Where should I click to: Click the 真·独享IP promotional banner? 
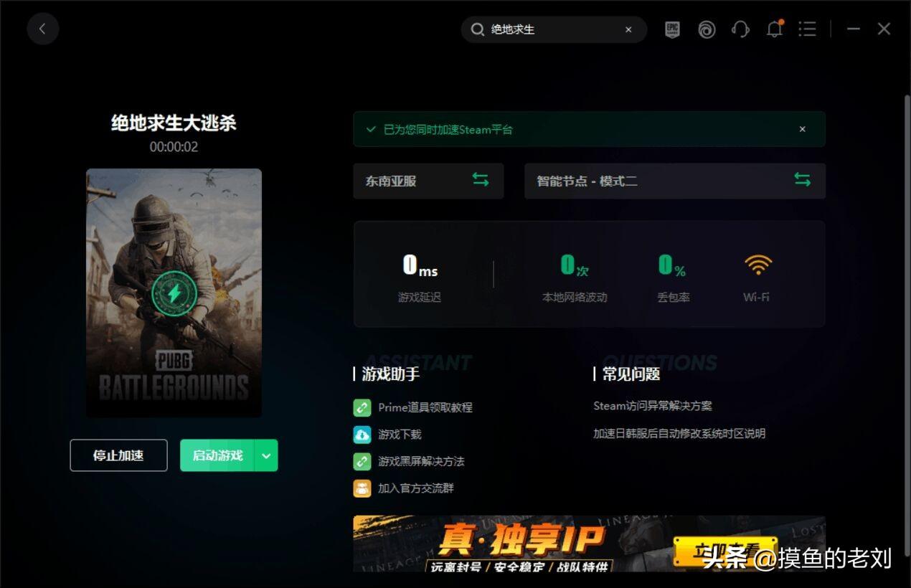[589, 544]
